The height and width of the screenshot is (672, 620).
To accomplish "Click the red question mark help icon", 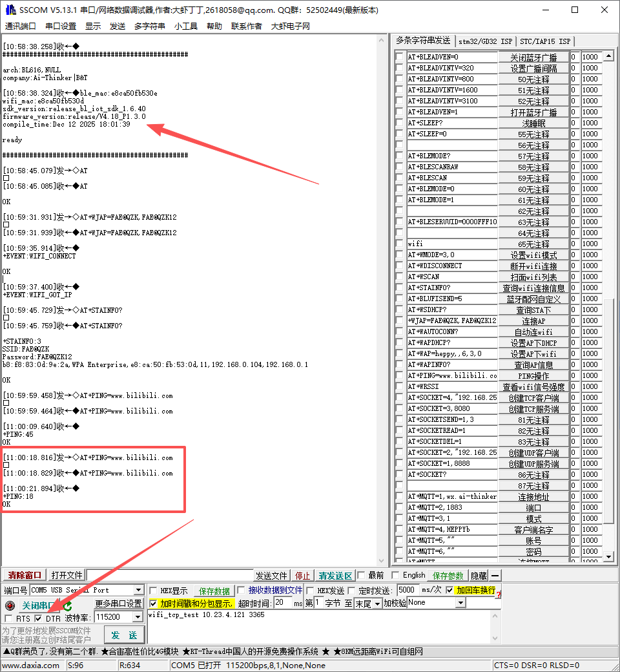I will pos(499,593).
